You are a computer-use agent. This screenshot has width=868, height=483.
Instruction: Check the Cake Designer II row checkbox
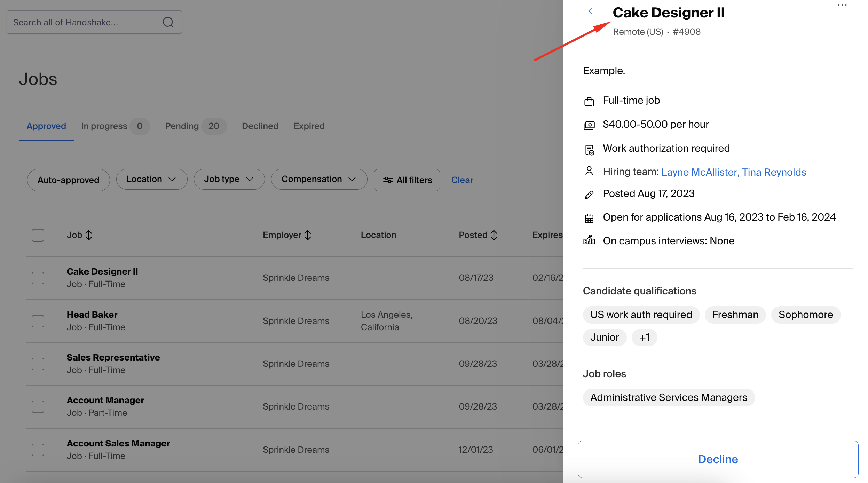click(x=38, y=278)
